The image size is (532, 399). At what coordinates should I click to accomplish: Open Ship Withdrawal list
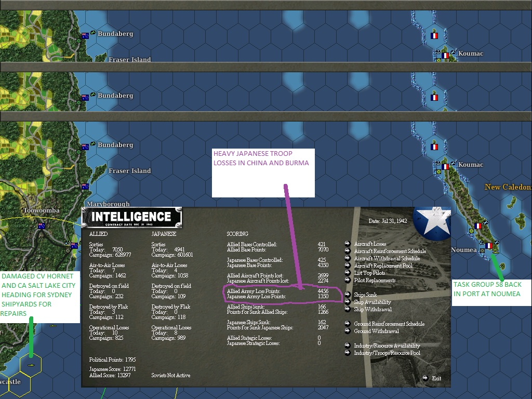(373, 310)
